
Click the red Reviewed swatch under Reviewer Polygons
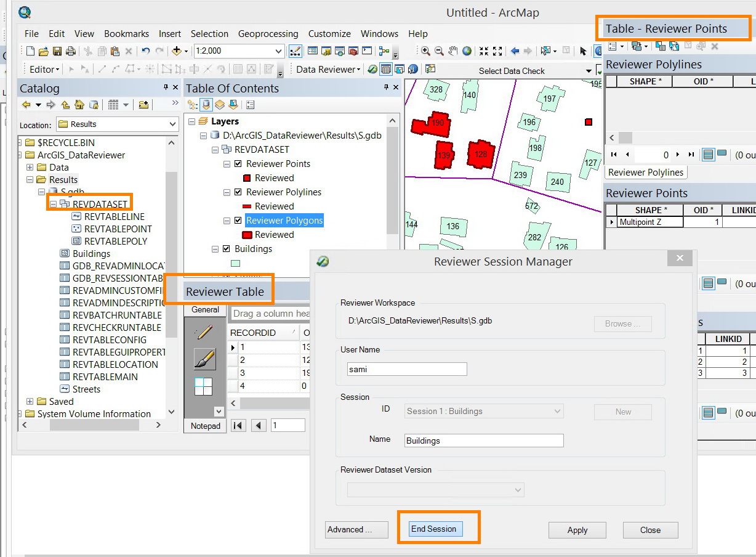(x=247, y=235)
